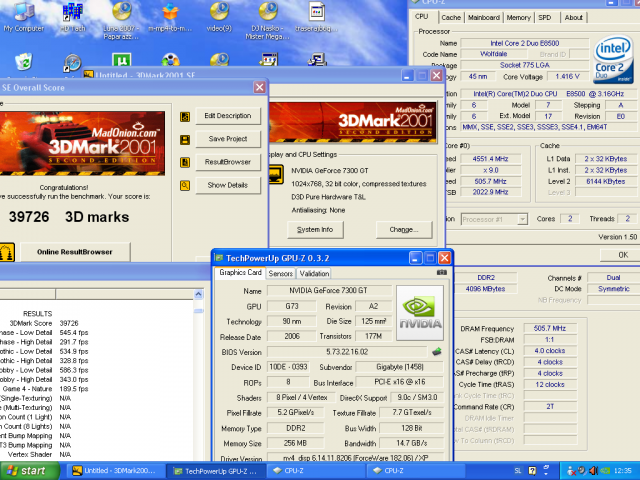640x480 pixels.
Task: Click Edit Description icon in 3DMark score window
Action: point(185,117)
